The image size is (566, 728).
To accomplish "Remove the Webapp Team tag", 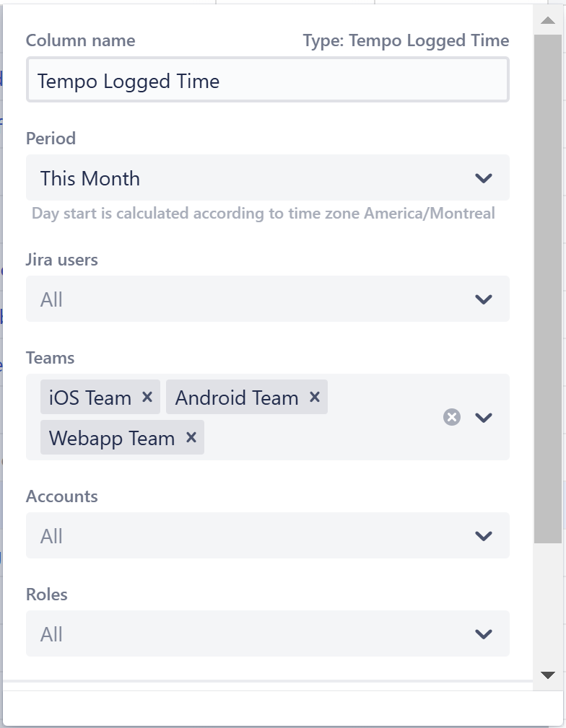I will [189, 437].
